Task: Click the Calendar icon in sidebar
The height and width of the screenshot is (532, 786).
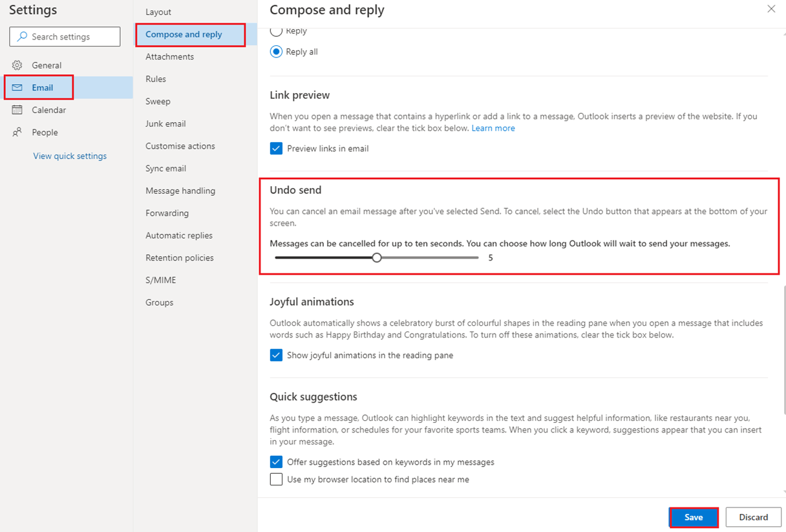Action: (x=17, y=110)
